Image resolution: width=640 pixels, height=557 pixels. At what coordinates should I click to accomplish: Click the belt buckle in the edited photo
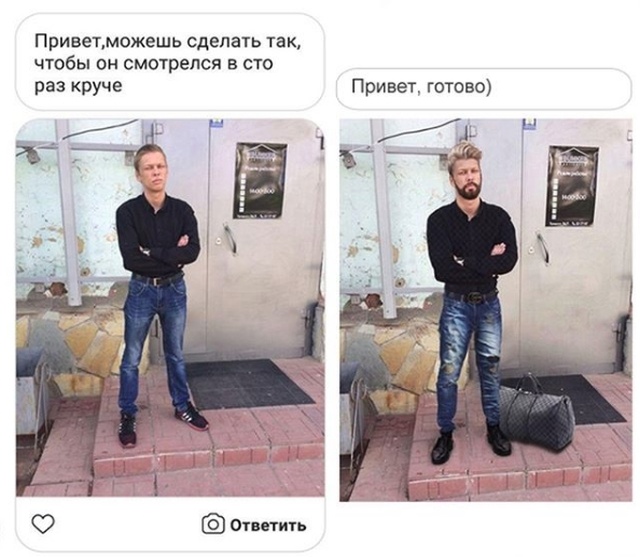pos(475,297)
